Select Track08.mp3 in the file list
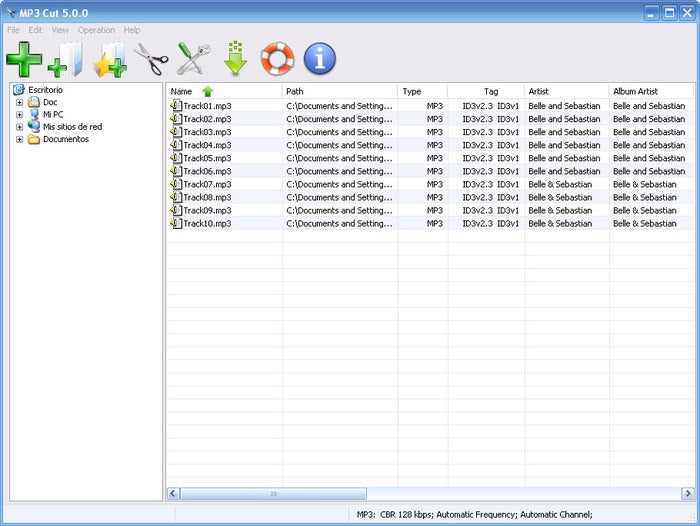The width and height of the screenshot is (700, 526). pyautogui.click(x=207, y=197)
